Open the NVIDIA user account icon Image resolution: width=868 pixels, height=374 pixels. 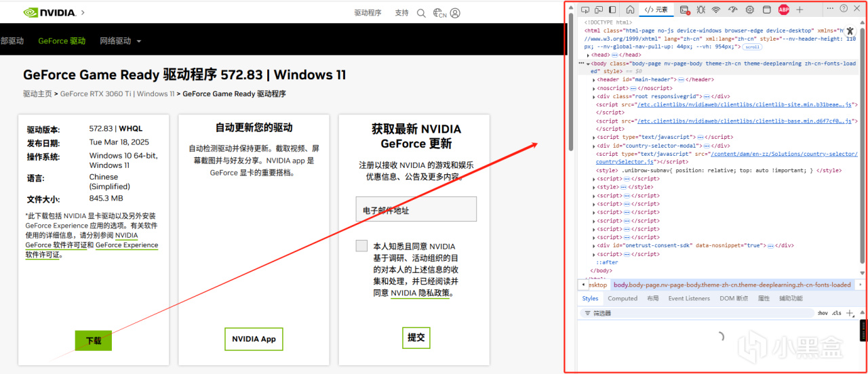[455, 13]
